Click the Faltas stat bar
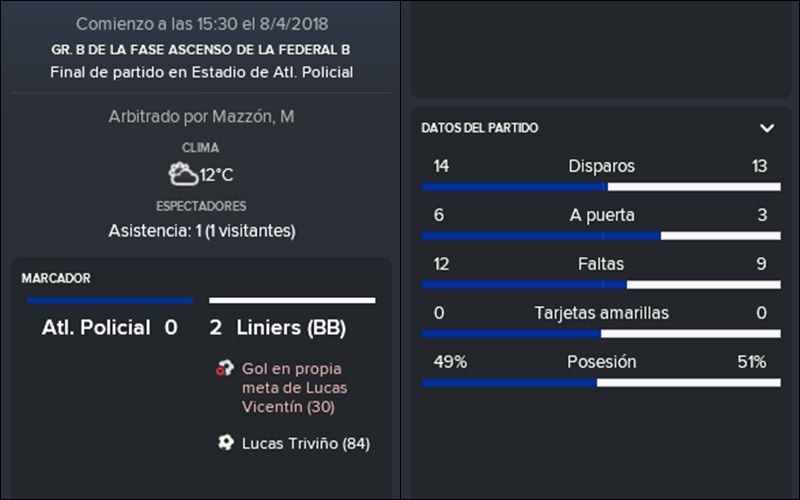 coord(601,285)
